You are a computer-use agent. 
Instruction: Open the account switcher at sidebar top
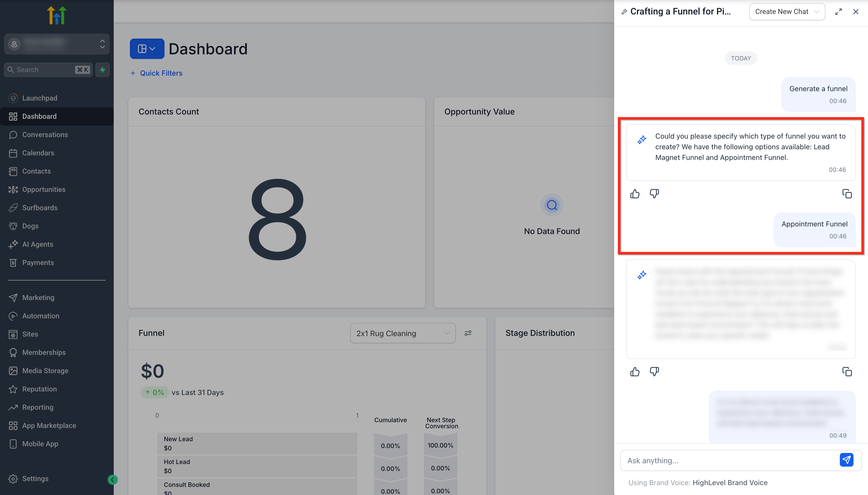(x=57, y=44)
